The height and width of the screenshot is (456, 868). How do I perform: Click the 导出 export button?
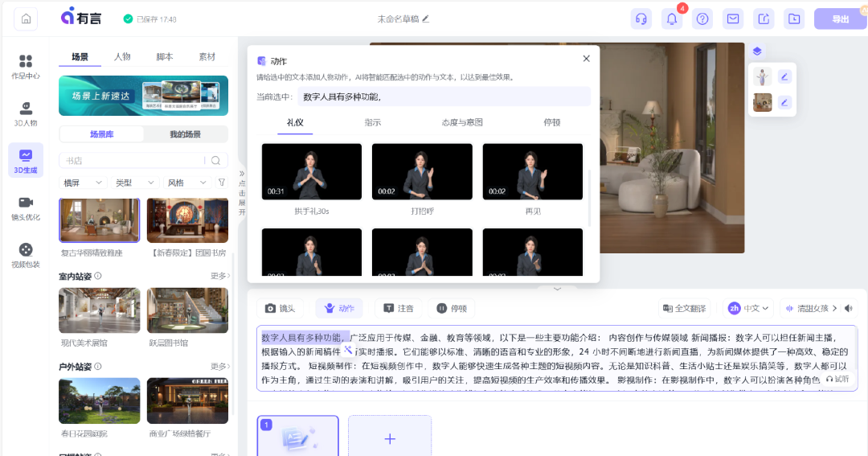840,18
